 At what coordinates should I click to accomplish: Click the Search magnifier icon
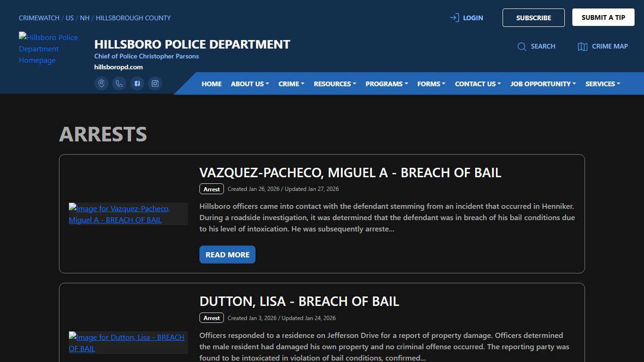[x=522, y=46]
